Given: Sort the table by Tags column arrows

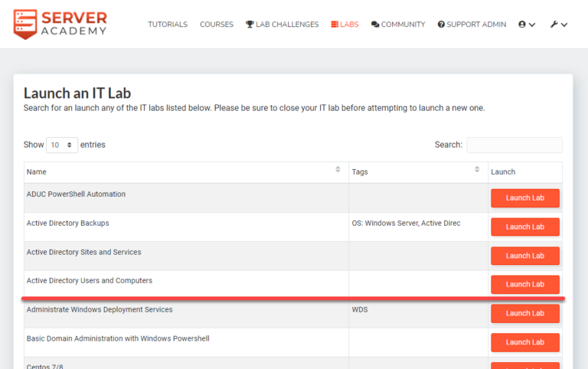Looking at the screenshot, I should (477, 170).
